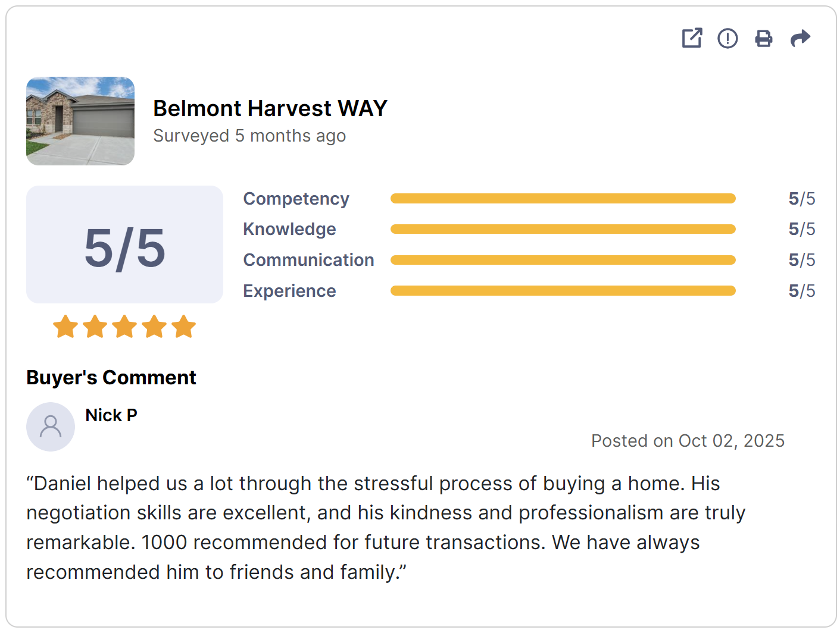
Task: Print this review
Action: 764,38
